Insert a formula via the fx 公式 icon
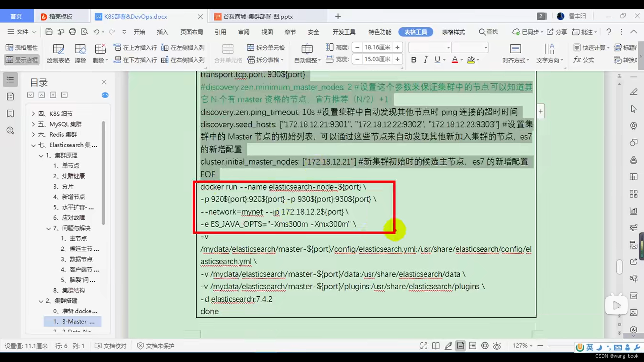The width and height of the screenshot is (644, 362). click(x=584, y=60)
